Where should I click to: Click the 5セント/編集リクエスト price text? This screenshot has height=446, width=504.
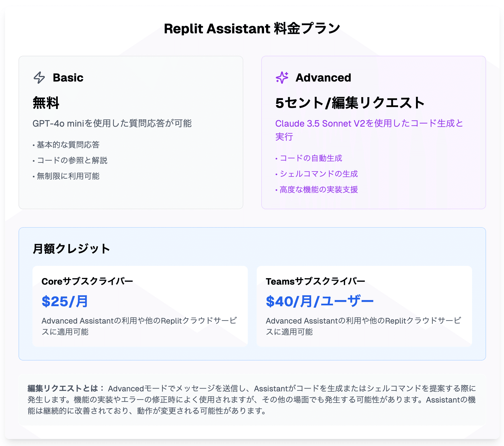(350, 103)
